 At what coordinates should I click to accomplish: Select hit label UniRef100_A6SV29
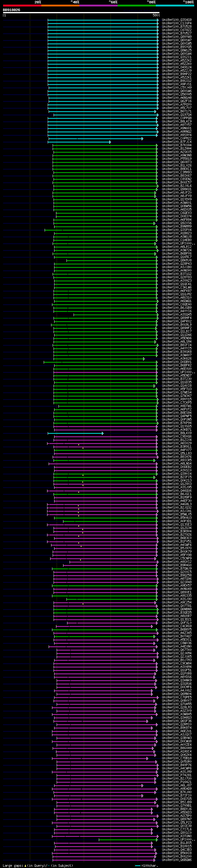[x=177, y=443]
